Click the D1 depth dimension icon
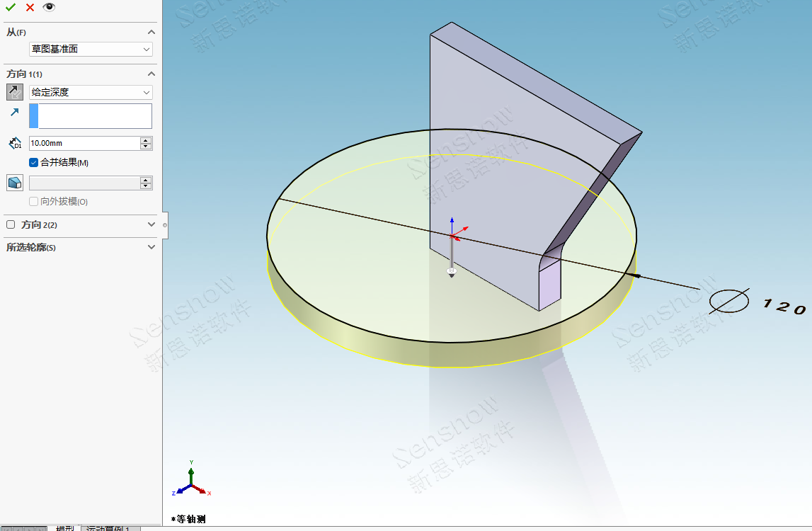Image resolution: width=812 pixels, height=531 pixels. tap(15, 143)
